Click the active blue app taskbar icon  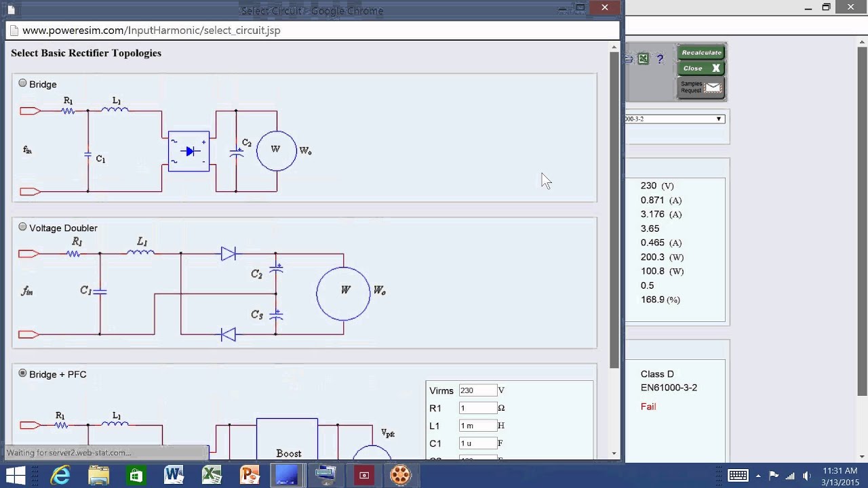click(288, 475)
